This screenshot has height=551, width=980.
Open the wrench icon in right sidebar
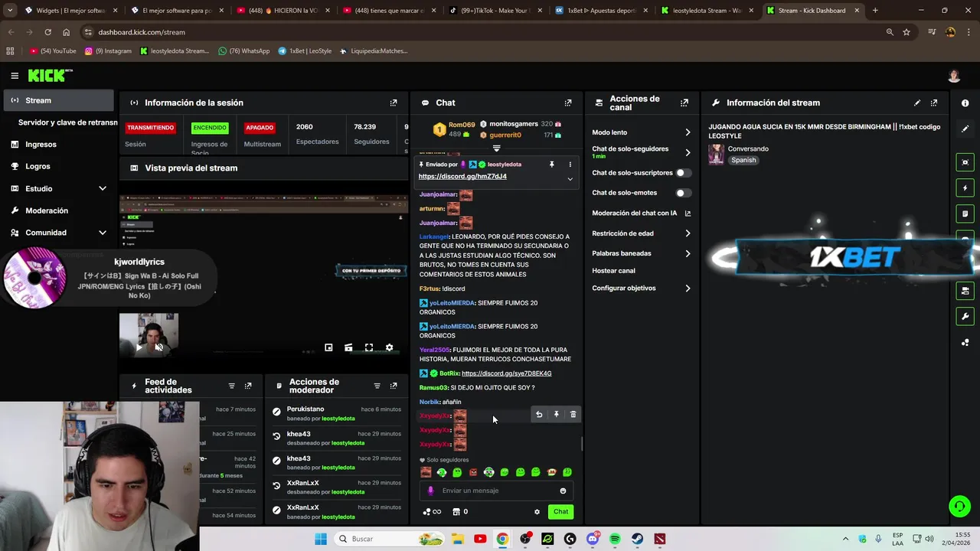965,316
